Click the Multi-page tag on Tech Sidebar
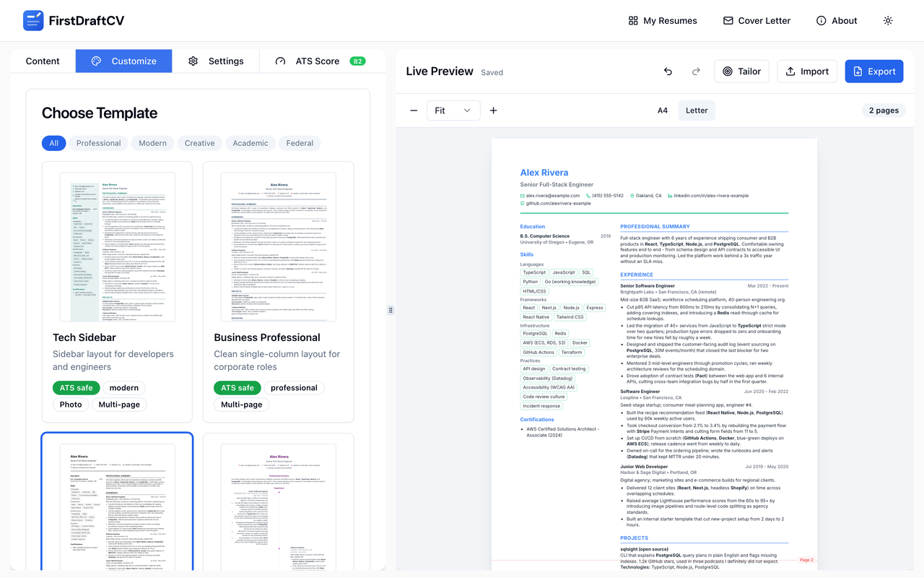Viewport: 924px width, 578px height. pyautogui.click(x=119, y=405)
